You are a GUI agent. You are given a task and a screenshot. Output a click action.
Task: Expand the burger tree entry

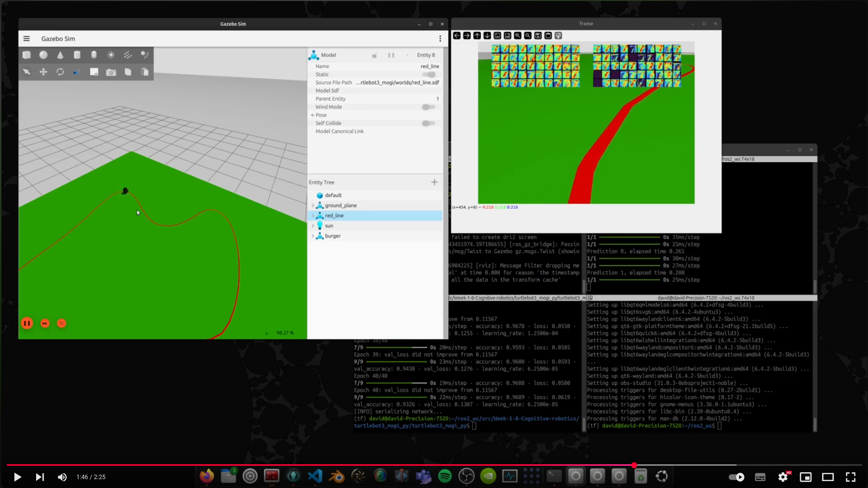[x=312, y=236]
